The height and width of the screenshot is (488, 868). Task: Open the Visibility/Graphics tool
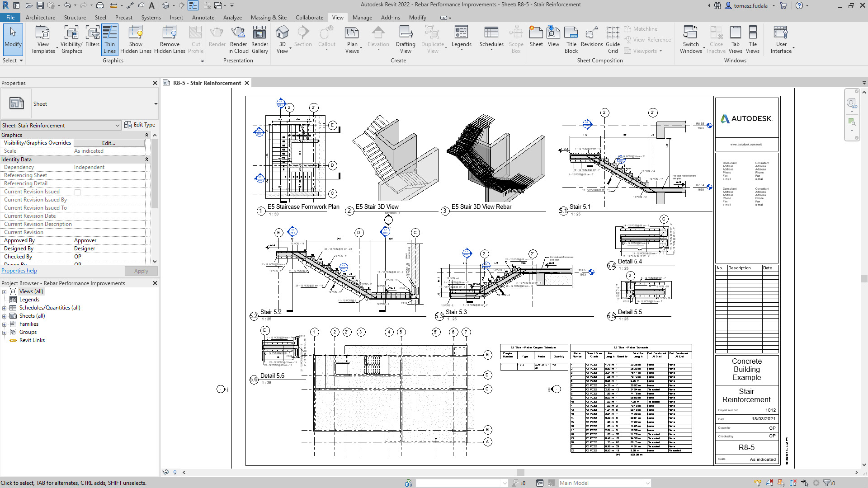pos(71,40)
